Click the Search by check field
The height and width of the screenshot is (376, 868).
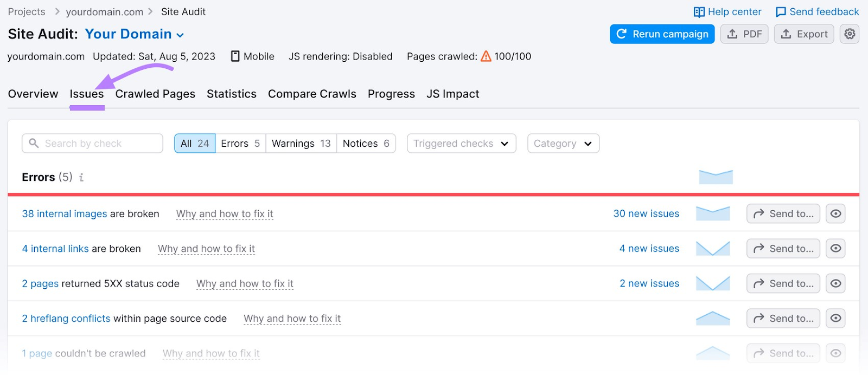[x=92, y=144]
